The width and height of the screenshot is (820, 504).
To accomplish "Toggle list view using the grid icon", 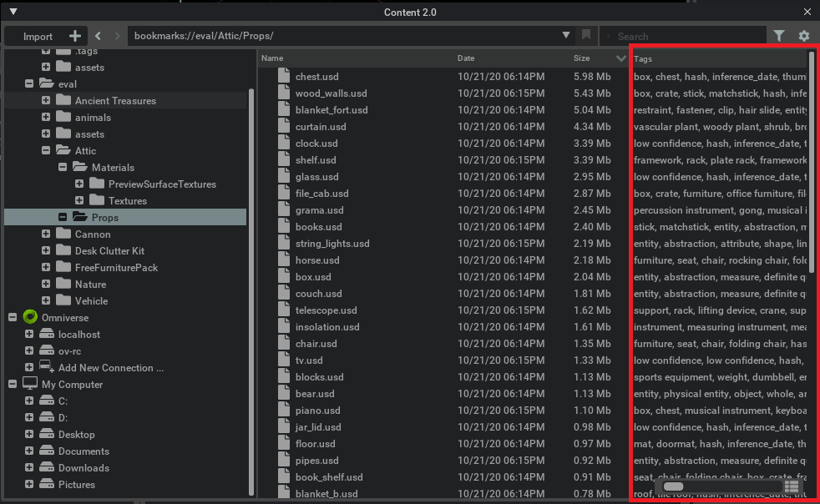I will [x=792, y=486].
